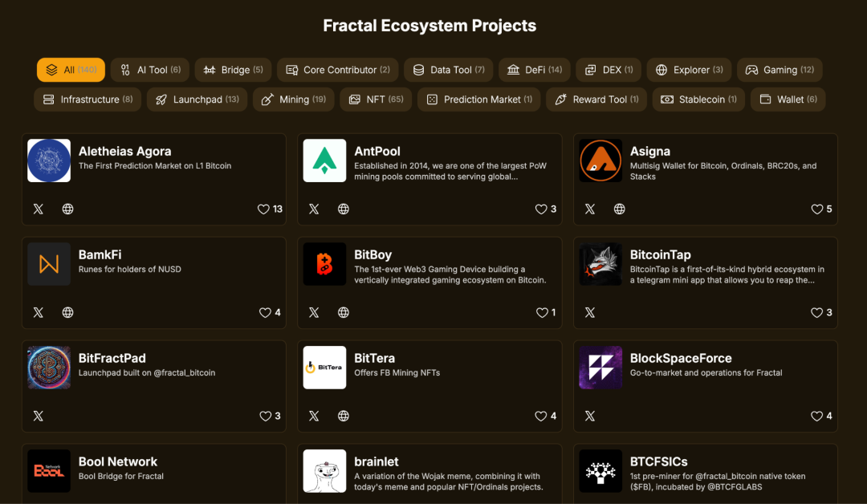Open the Aletheias Agora project title
Screen dimensions: 867x504
pyautogui.click(x=125, y=152)
